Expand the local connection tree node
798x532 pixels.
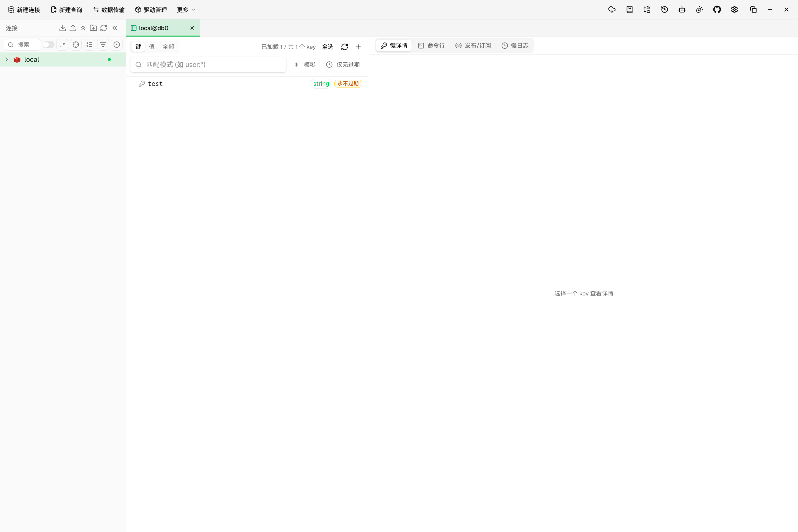(x=6, y=59)
